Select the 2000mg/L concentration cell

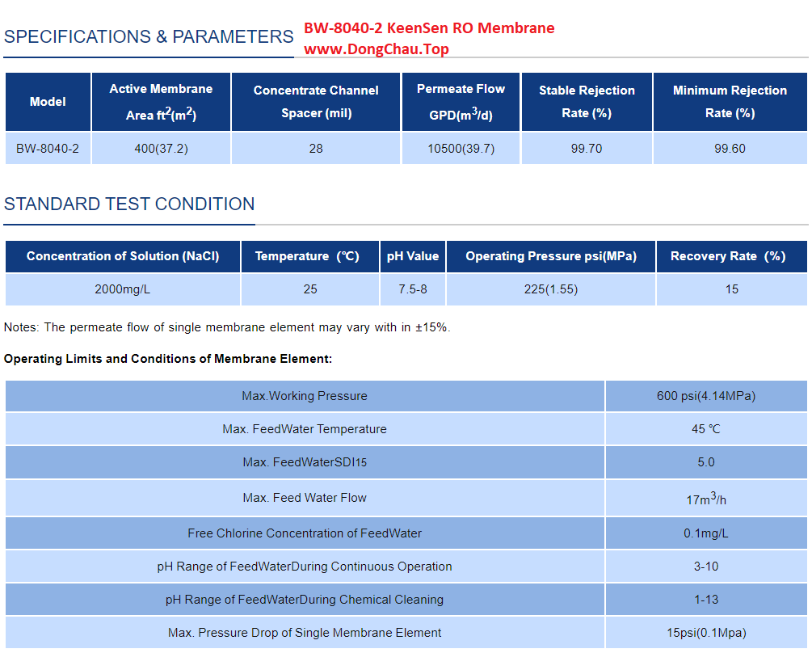(x=123, y=289)
